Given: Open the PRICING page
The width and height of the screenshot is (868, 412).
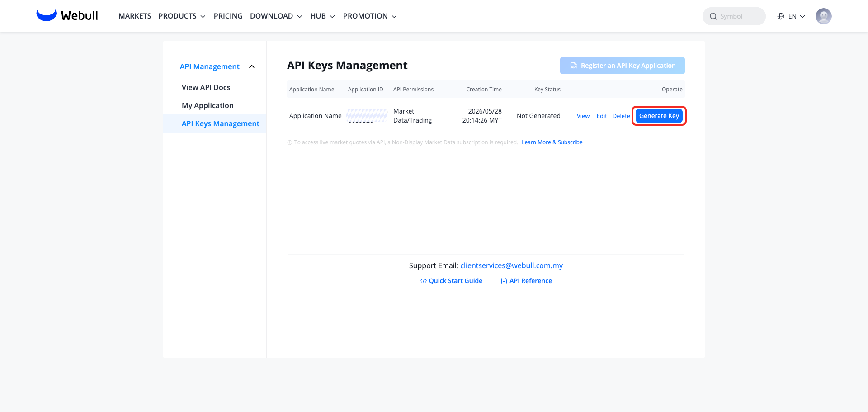Looking at the screenshot, I should pyautogui.click(x=228, y=16).
